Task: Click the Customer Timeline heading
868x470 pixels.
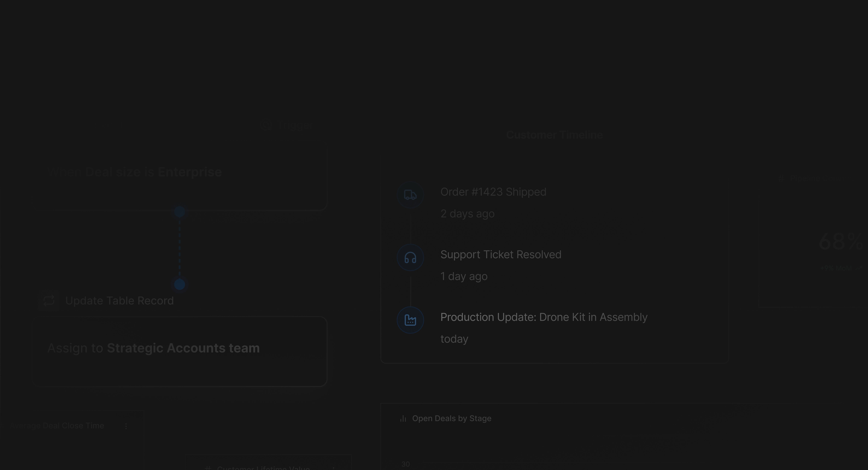Action: coord(554,135)
